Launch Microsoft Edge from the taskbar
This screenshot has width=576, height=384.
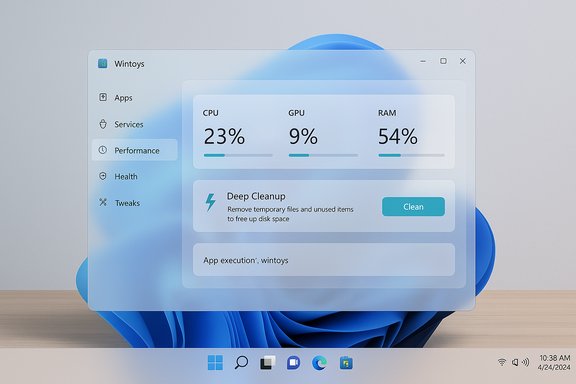click(x=320, y=363)
